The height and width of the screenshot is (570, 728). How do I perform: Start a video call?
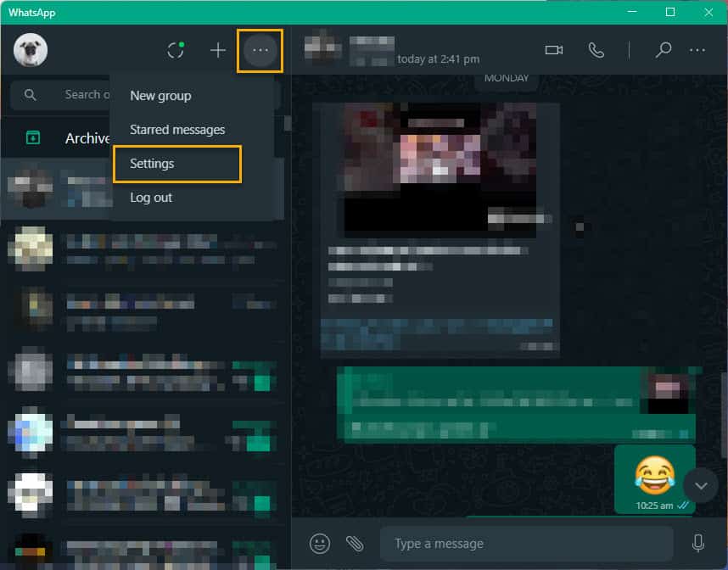click(554, 50)
